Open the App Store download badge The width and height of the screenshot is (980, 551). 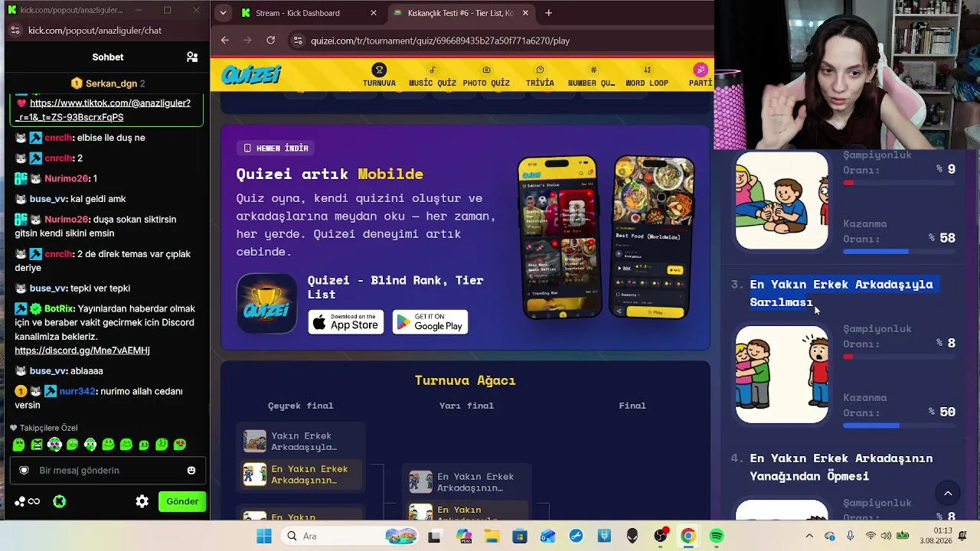pyautogui.click(x=346, y=322)
